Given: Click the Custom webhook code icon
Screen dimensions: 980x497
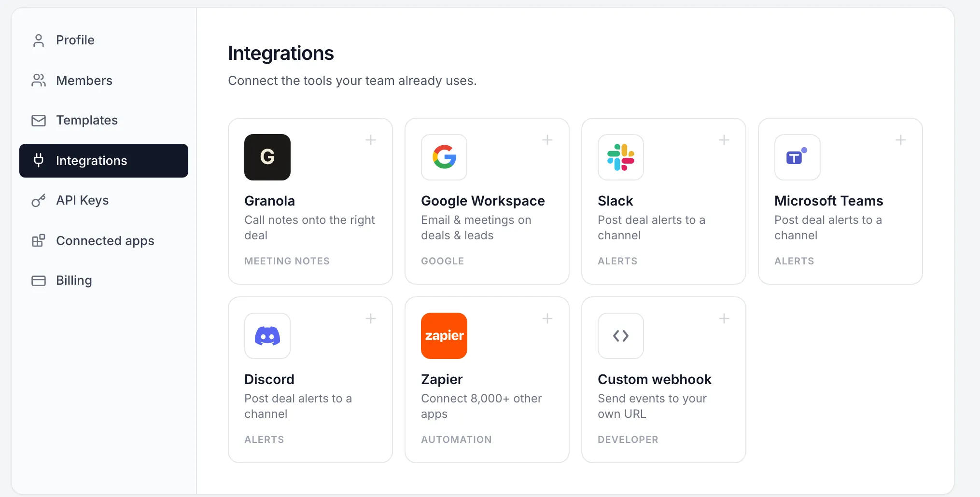Looking at the screenshot, I should click(x=621, y=336).
